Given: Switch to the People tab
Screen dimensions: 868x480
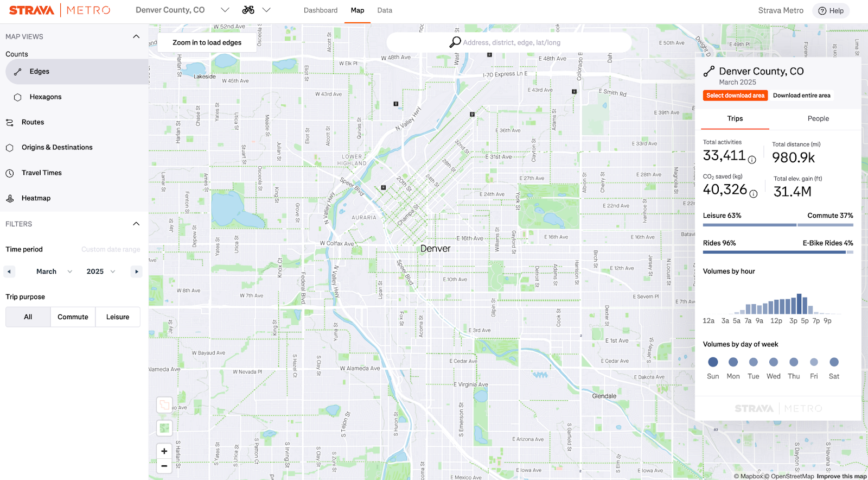Looking at the screenshot, I should coord(818,119).
